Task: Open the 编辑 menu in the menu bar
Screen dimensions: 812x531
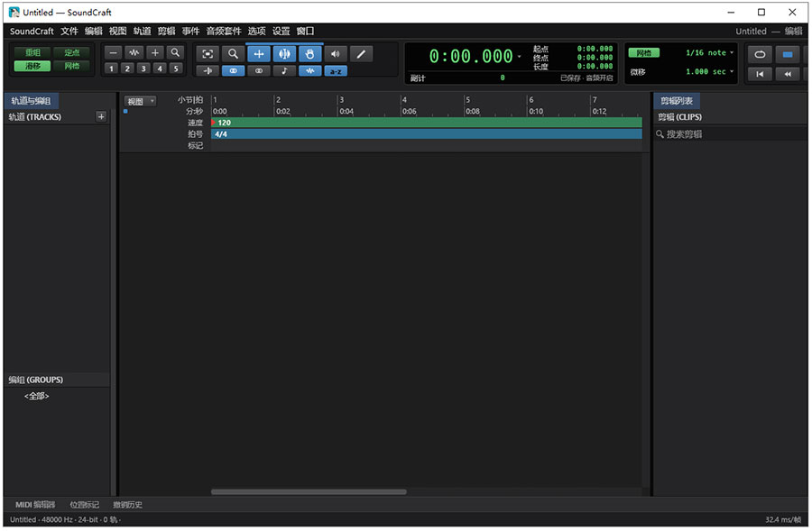Action: [94, 31]
